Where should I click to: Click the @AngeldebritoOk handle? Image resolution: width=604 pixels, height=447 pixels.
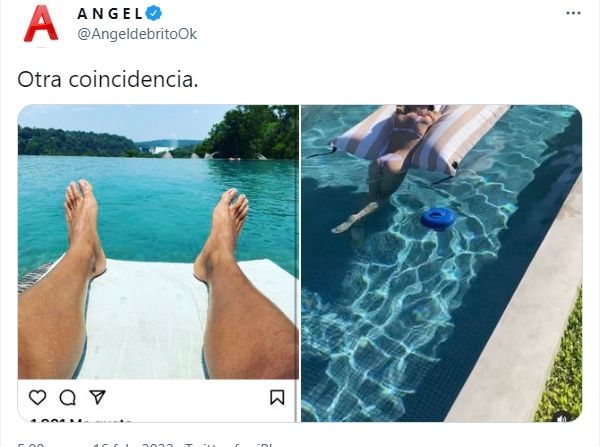point(126,32)
